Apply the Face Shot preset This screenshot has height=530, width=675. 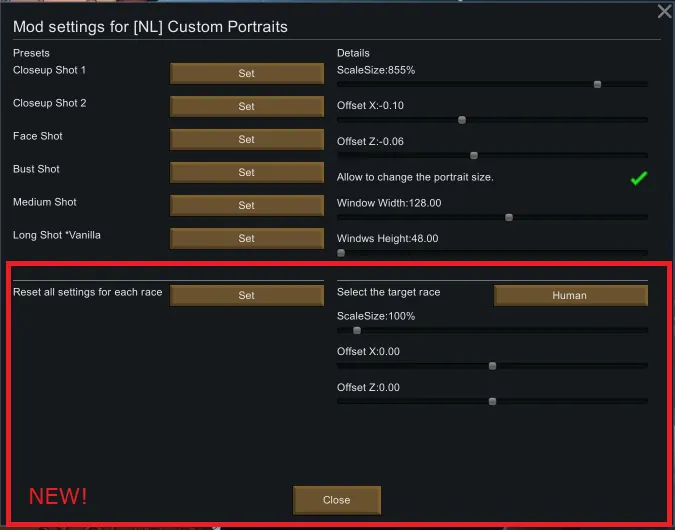[246, 139]
